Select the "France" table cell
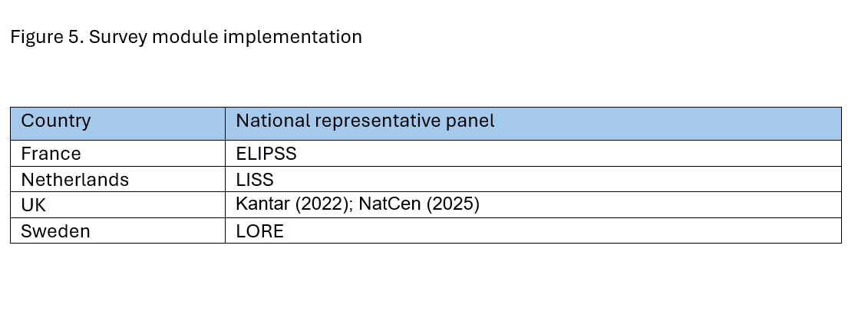 pyautogui.click(x=51, y=154)
